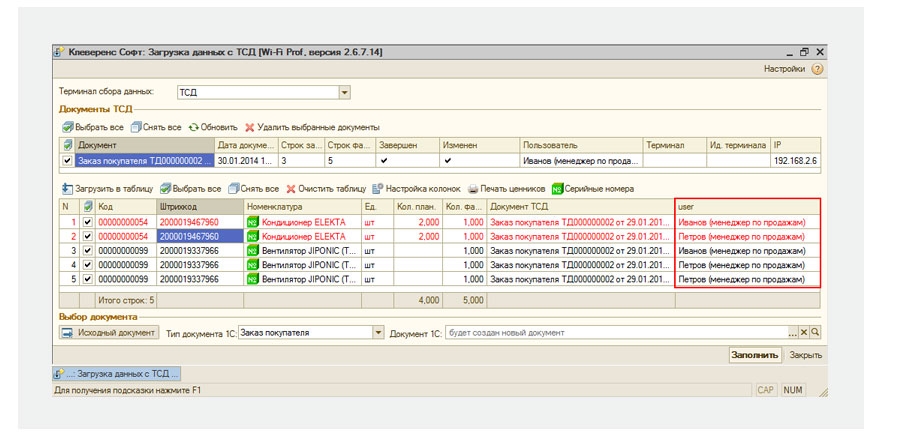Refresh documents with the Обновить button
Screen dimensions: 900x437
(213, 127)
